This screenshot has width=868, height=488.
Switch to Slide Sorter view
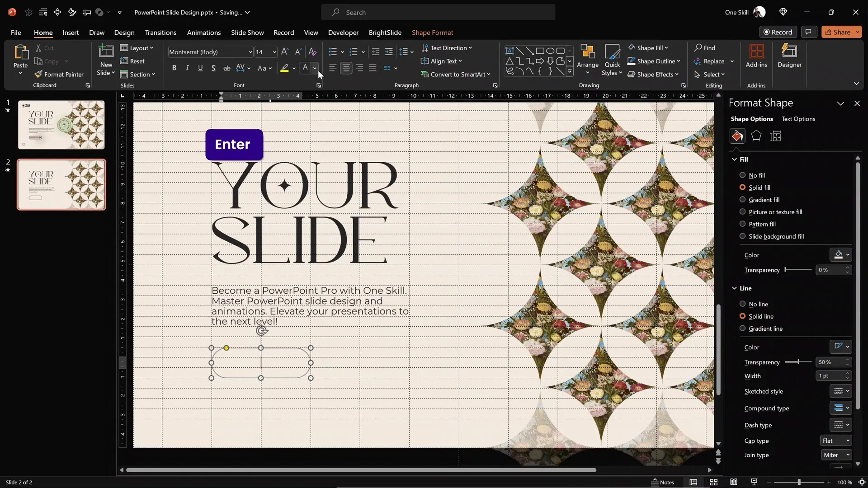713,482
